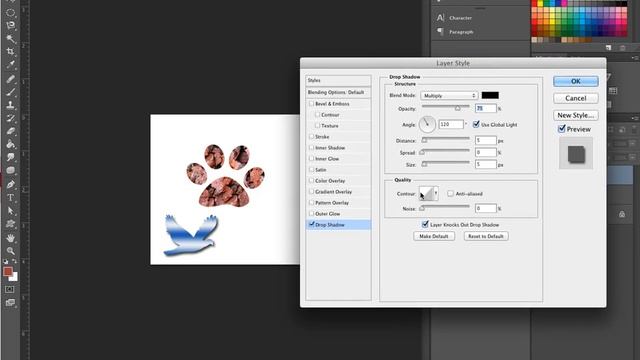Open the Gradient Overlay settings row
This screenshot has width=640, height=360.
(x=338, y=191)
